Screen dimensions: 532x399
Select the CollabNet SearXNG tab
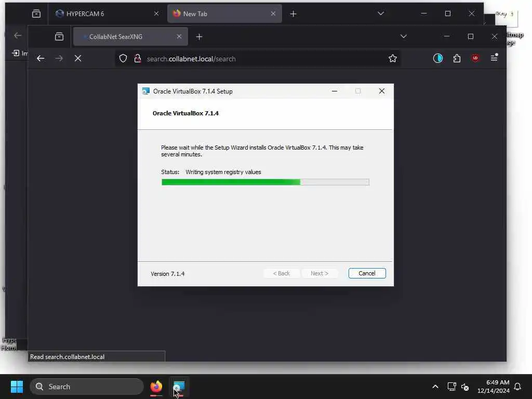pyautogui.click(x=130, y=37)
